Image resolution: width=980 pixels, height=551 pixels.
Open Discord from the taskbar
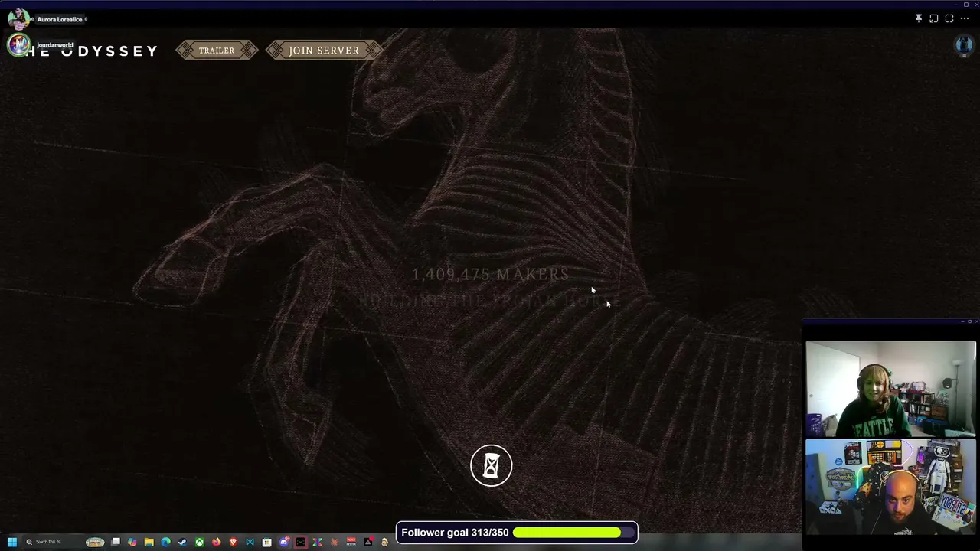(284, 542)
